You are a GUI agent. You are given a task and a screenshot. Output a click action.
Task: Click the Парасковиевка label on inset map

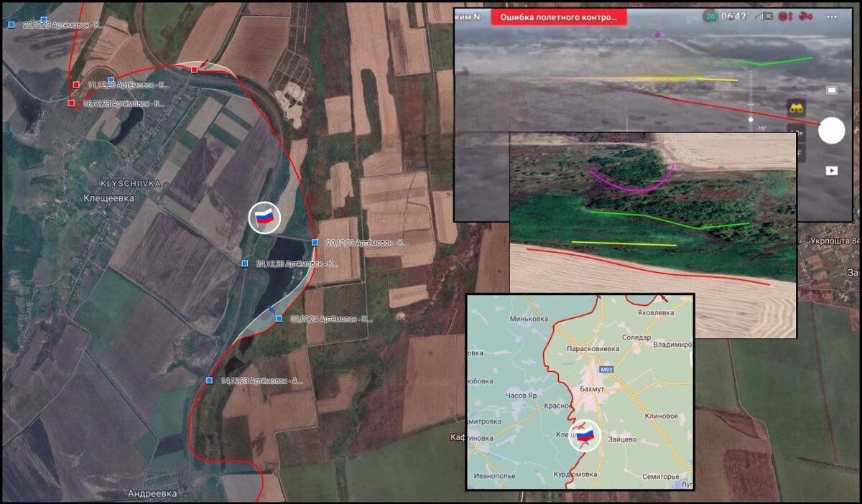point(593,348)
